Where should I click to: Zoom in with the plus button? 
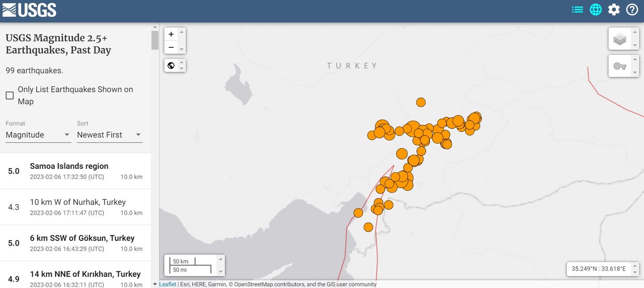click(171, 34)
